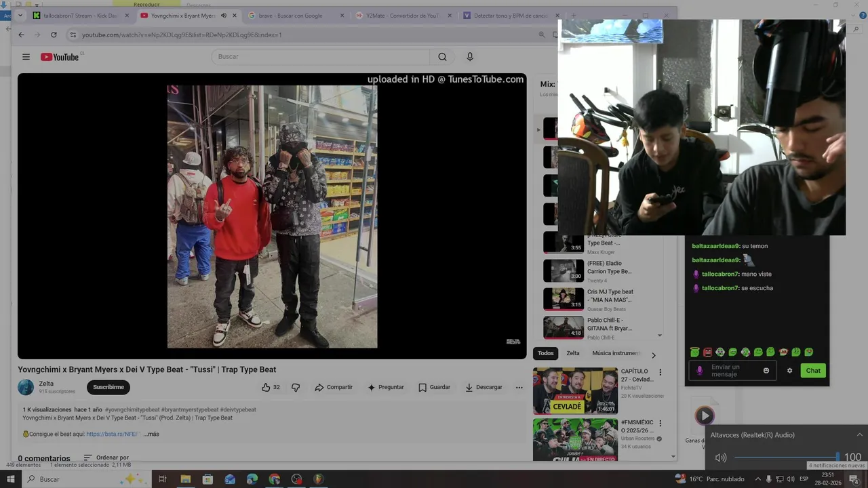Open a new browser tab with the plus button

pos(574,16)
